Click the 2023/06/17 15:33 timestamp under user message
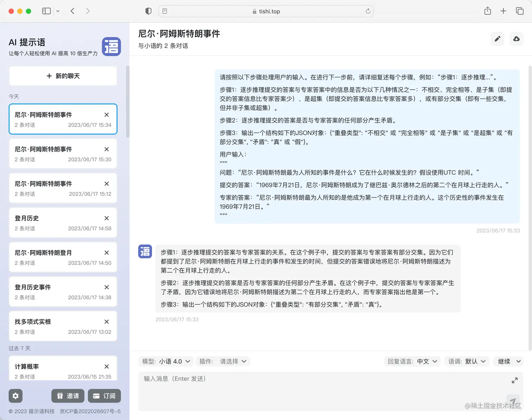532x420 pixels. 498,231
